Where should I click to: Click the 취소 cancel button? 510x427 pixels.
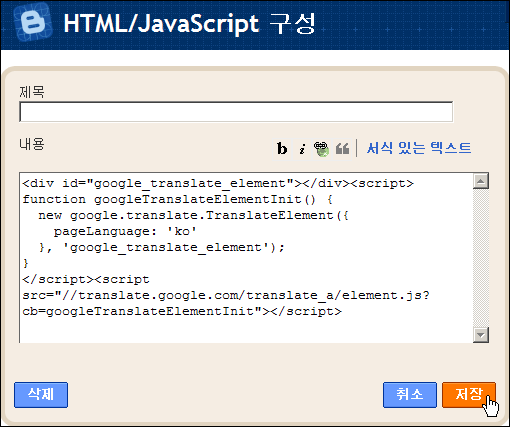(x=410, y=395)
